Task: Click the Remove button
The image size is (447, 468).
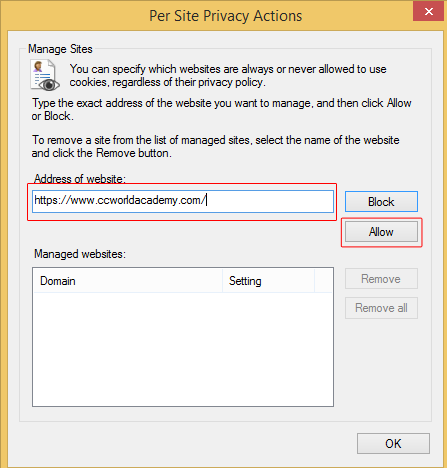Action: coord(381,279)
